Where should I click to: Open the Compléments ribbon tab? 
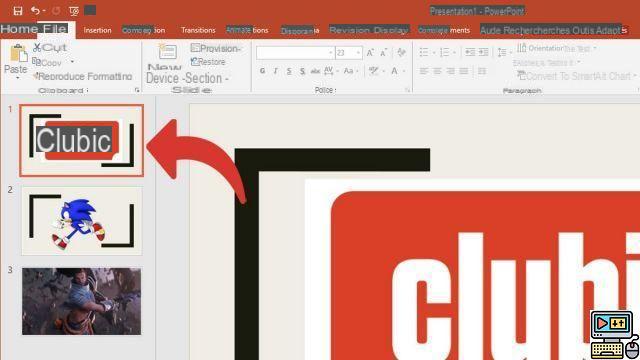tap(444, 30)
